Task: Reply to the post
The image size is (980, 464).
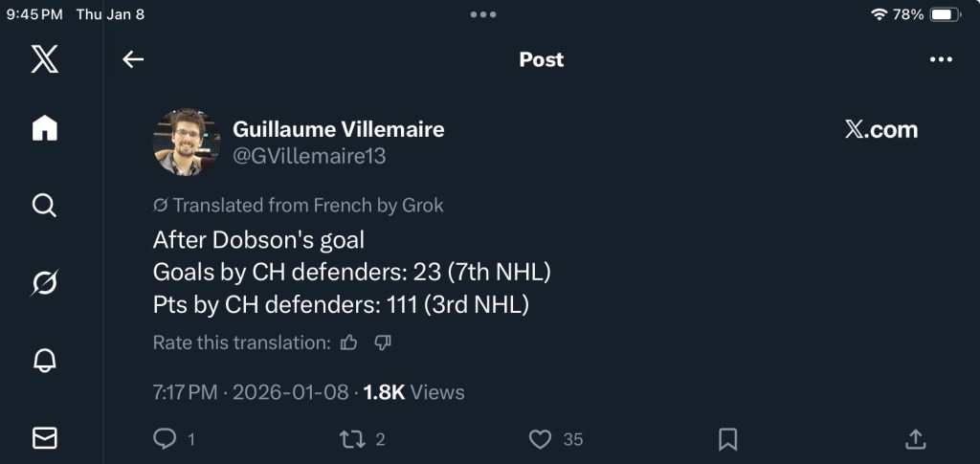Action: (x=165, y=439)
